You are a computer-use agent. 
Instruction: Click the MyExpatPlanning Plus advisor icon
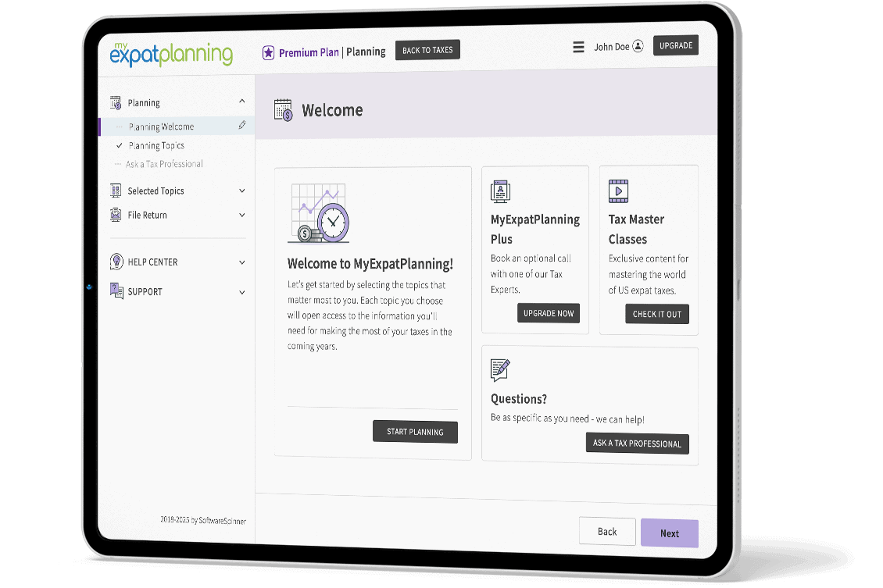(x=500, y=191)
